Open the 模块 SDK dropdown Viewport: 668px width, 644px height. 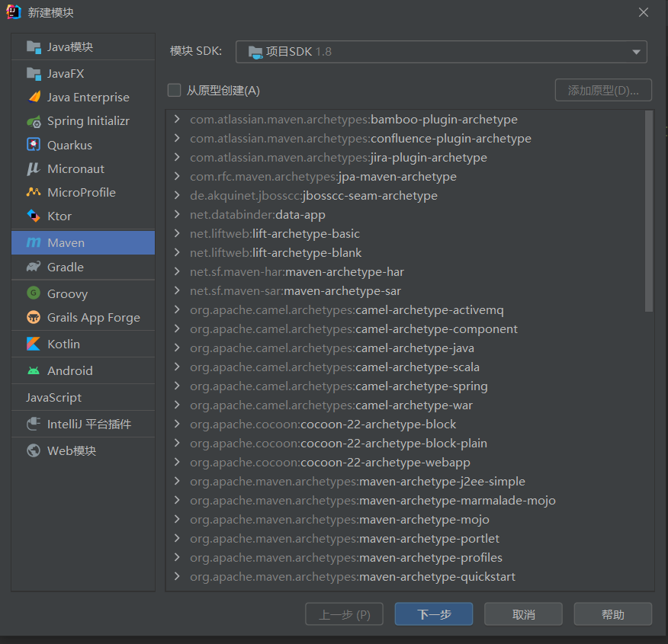tap(442, 52)
